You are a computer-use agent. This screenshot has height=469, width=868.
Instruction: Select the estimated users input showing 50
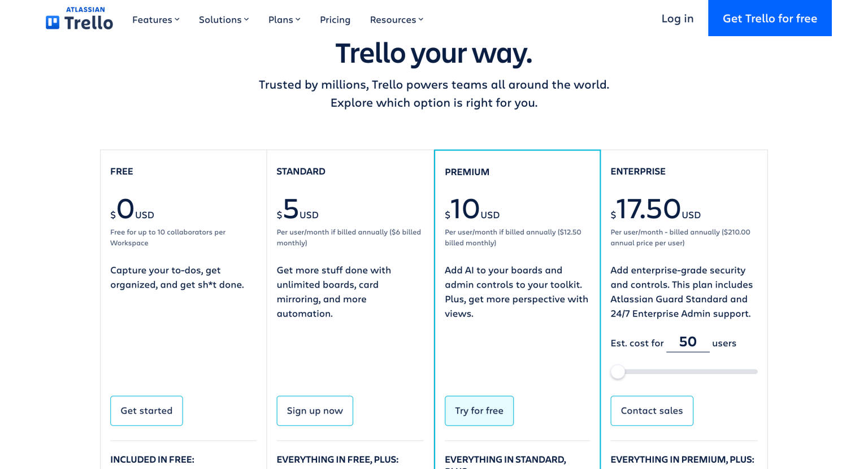tap(688, 342)
